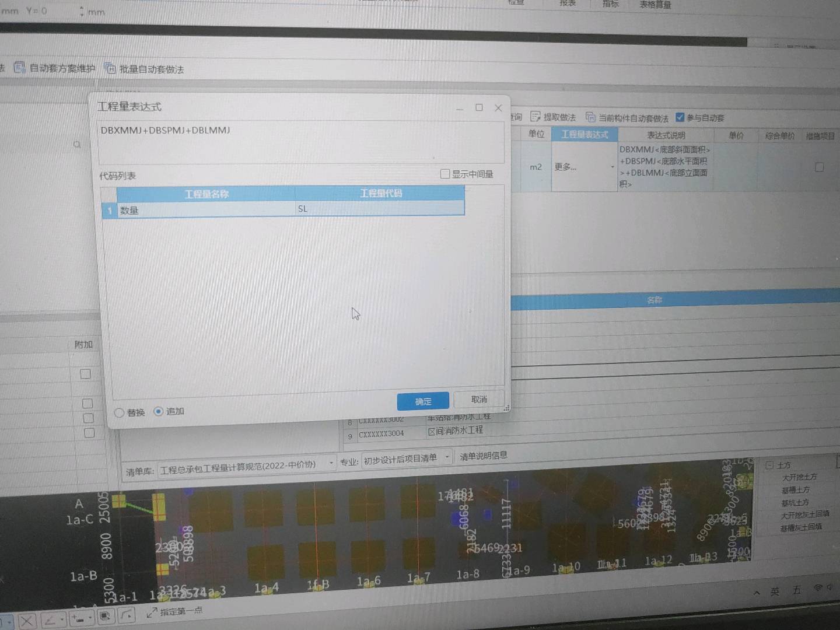Click the 取消 button
This screenshot has width=840, height=630.
point(479,399)
